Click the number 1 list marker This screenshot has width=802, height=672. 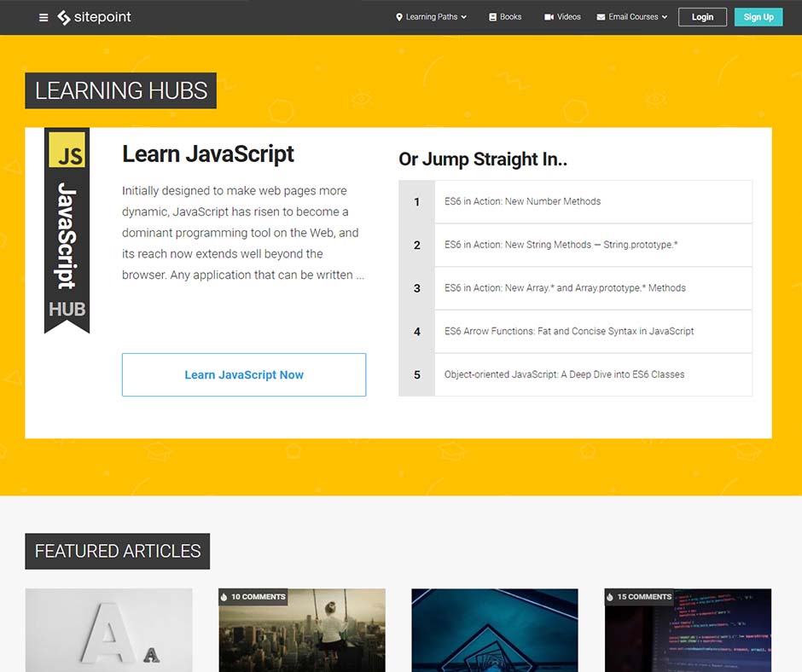[417, 201]
